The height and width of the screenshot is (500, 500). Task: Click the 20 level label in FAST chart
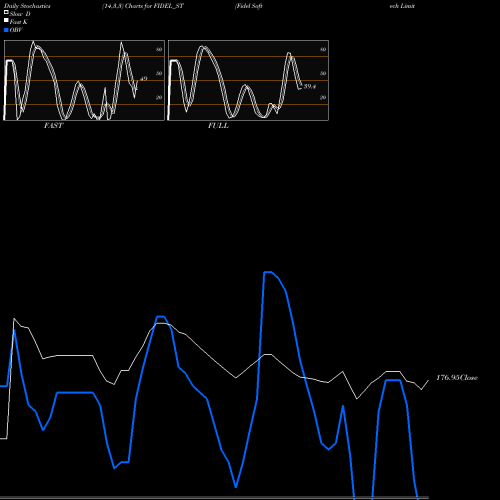tap(159, 97)
